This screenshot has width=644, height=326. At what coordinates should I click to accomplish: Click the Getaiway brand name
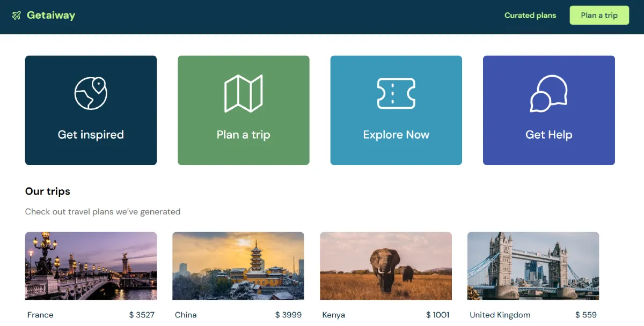pyautogui.click(x=51, y=16)
